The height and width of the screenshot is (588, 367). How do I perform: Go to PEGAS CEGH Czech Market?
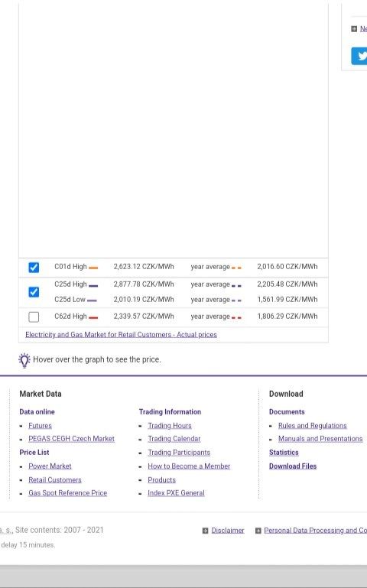point(71,439)
